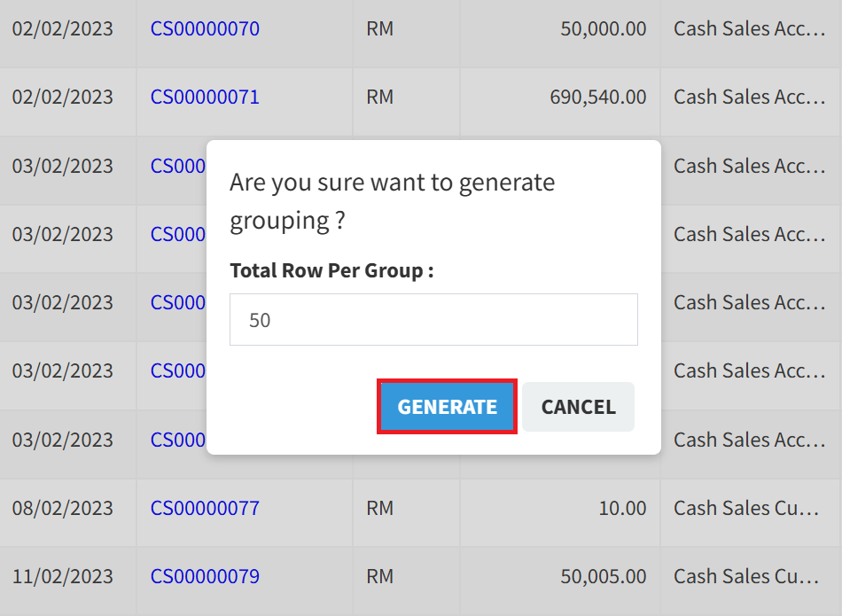Open document link CS00000079

coord(205,576)
